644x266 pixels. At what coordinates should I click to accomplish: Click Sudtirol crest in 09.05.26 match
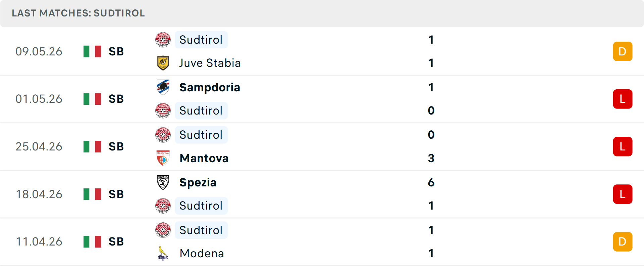pos(163,40)
